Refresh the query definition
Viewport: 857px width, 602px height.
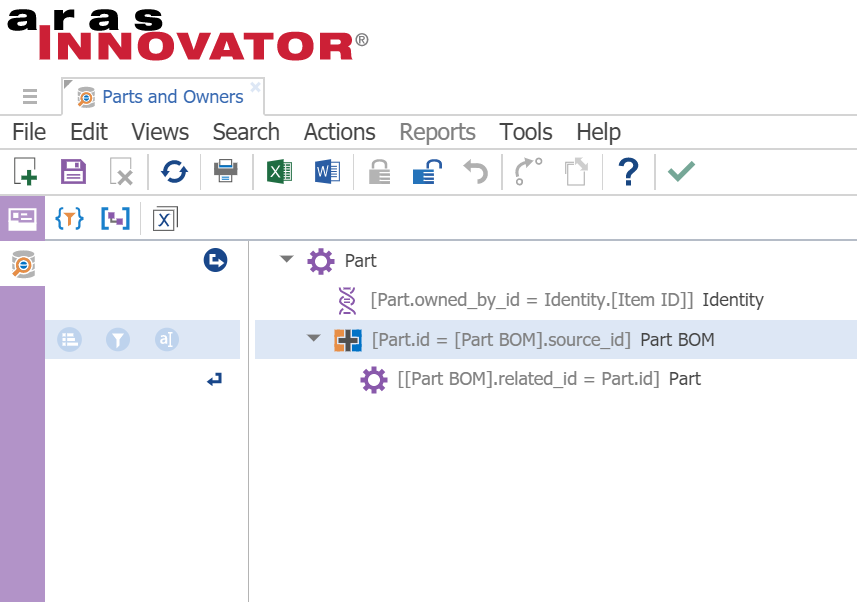tap(174, 172)
